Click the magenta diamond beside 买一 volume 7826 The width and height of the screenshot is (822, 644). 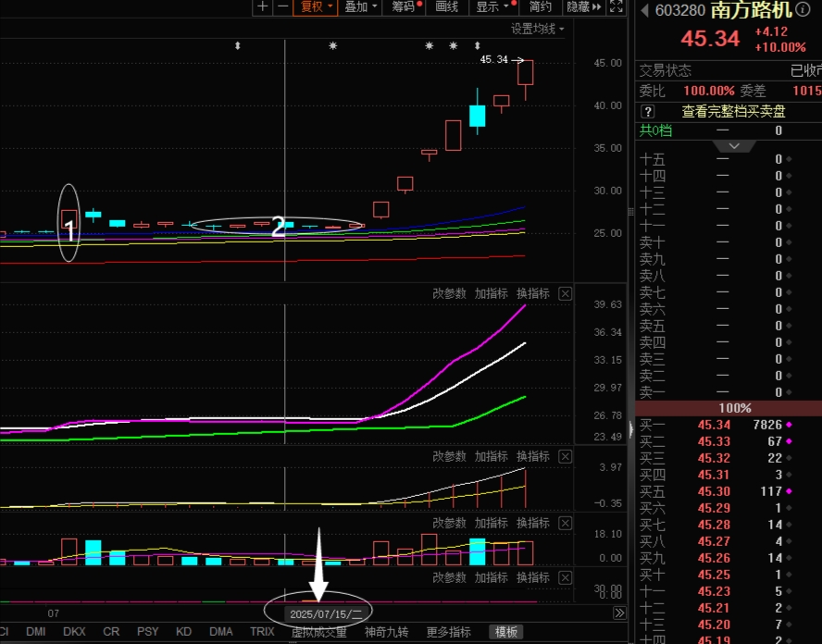pos(789,425)
